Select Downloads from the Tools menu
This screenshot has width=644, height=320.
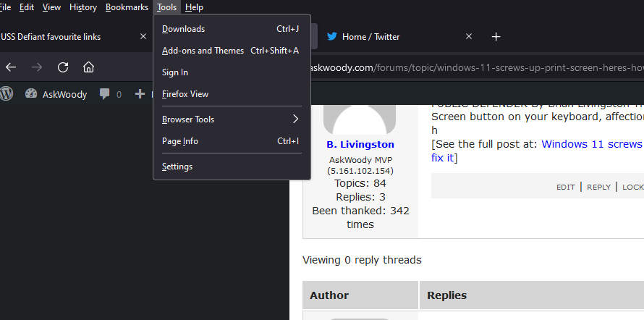click(x=183, y=29)
